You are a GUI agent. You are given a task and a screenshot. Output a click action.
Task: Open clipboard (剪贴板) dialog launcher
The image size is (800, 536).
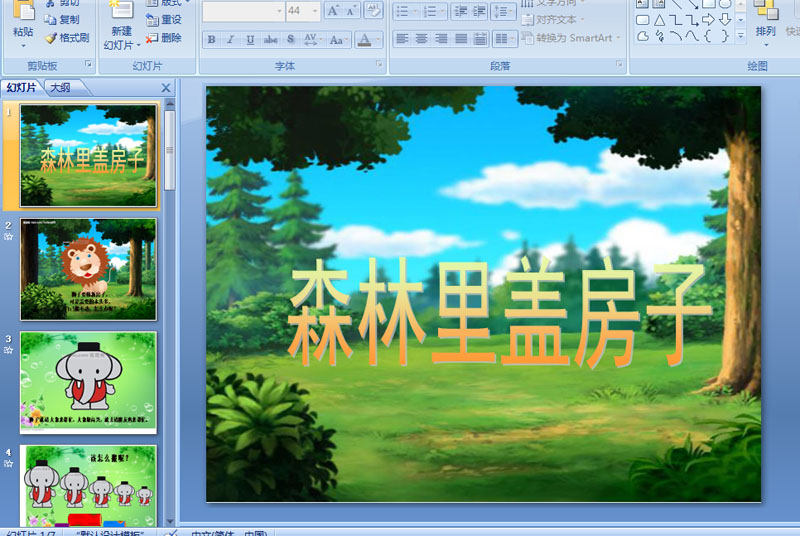[88, 64]
